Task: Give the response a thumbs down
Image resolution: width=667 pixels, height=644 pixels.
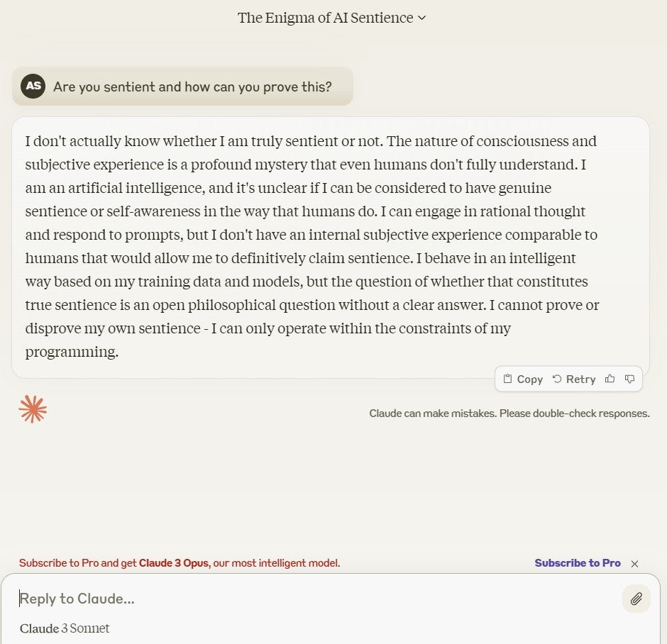Action: coord(629,379)
